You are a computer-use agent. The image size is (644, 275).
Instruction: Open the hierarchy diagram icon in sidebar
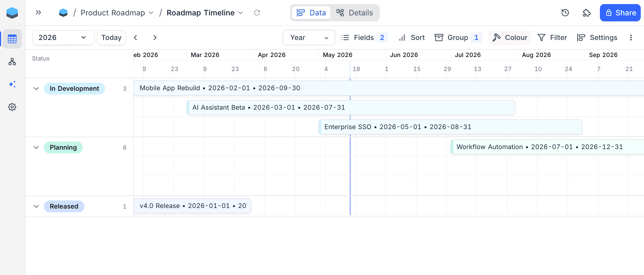click(x=12, y=62)
